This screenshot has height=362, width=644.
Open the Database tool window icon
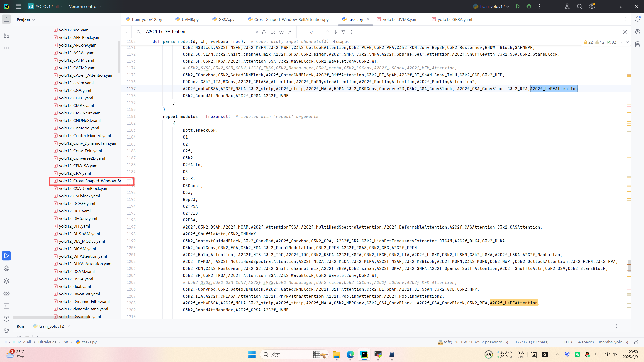click(x=638, y=44)
